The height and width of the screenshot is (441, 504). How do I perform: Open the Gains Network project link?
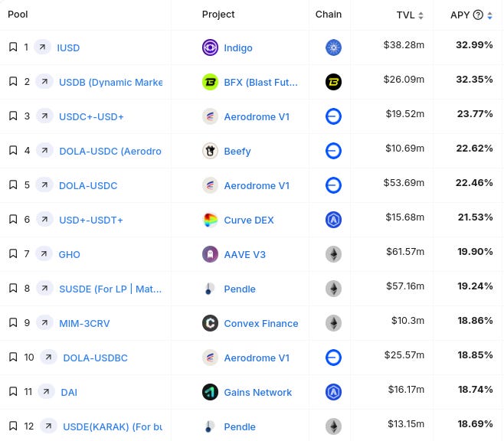pyautogui.click(x=258, y=392)
